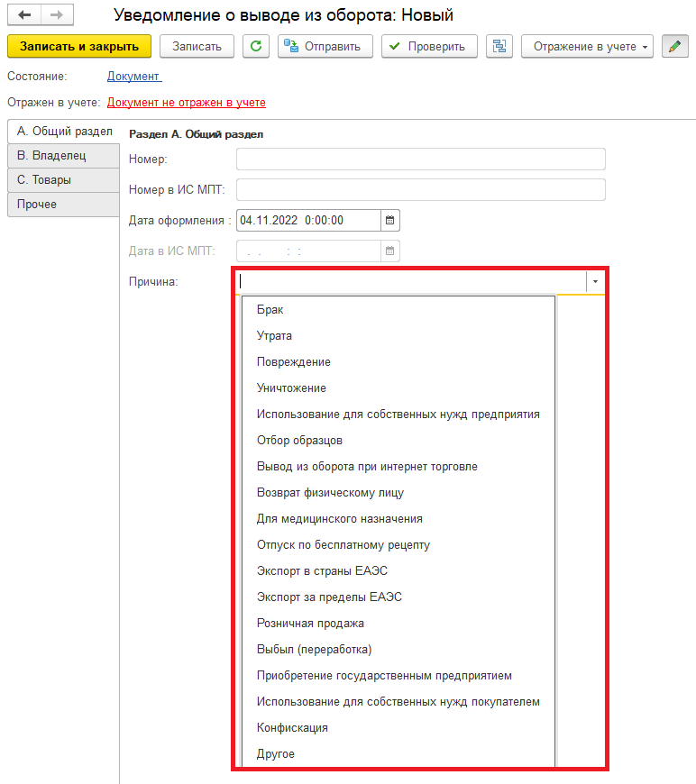The width and height of the screenshot is (696, 784).
Task: Click the Записать button
Action: (x=197, y=47)
